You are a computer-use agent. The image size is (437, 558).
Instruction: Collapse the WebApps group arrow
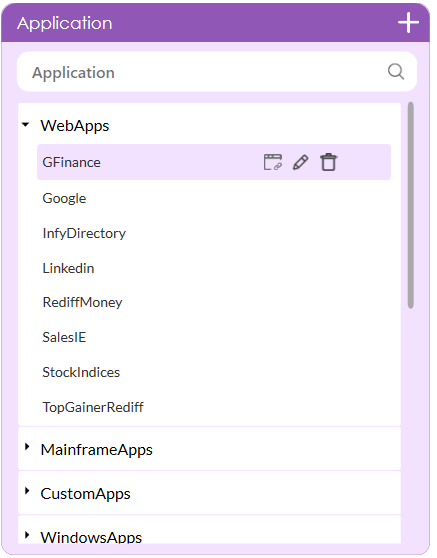[x=25, y=125]
